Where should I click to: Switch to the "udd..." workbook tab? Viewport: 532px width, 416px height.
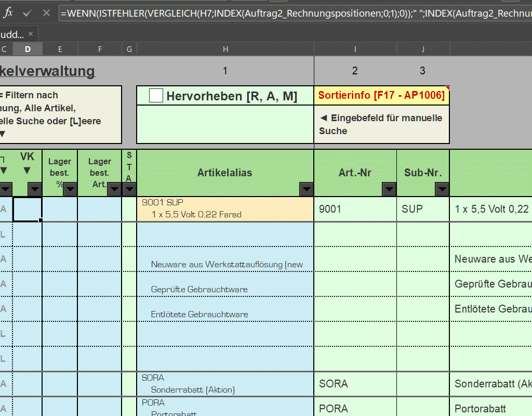[x=11, y=34]
